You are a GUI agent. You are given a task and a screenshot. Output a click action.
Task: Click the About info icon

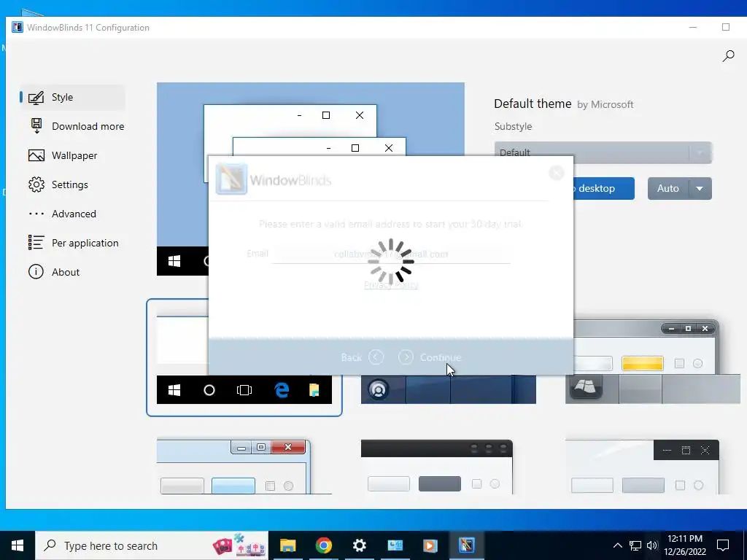36,272
